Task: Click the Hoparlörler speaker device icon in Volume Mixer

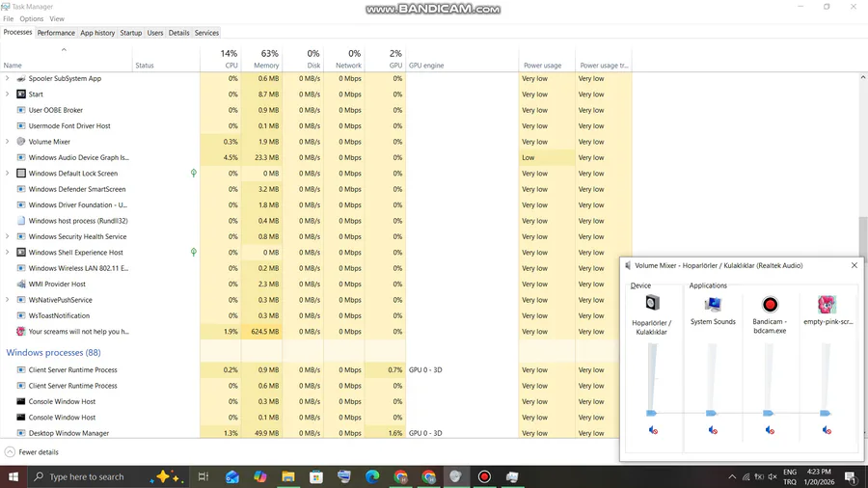Action: (x=653, y=303)
